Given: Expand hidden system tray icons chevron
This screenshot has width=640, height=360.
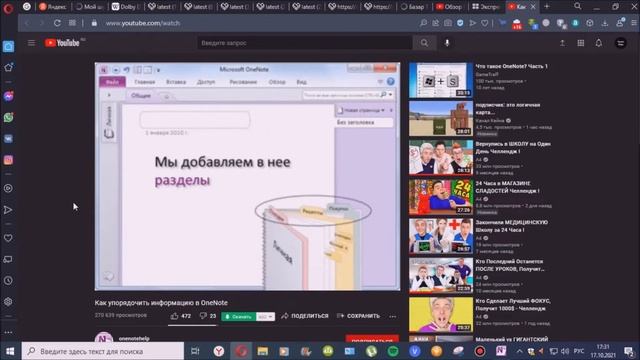Looking at the screenshot, I should click(519, 351).
